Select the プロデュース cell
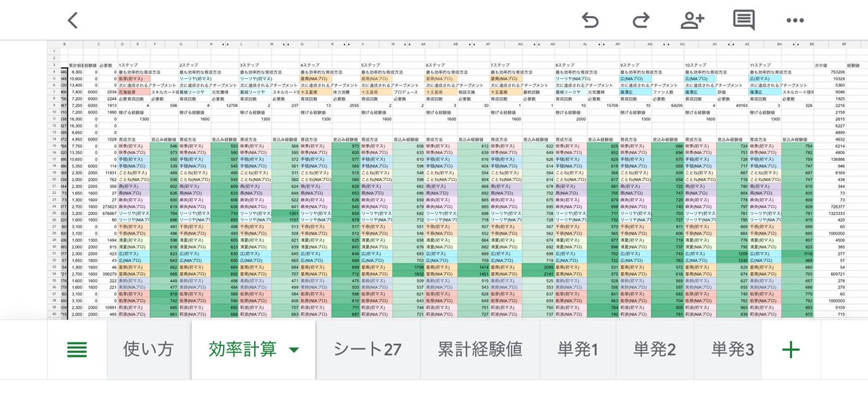This screenshot has width=868, height=401. pyautogui.click(x=408, y=92)
